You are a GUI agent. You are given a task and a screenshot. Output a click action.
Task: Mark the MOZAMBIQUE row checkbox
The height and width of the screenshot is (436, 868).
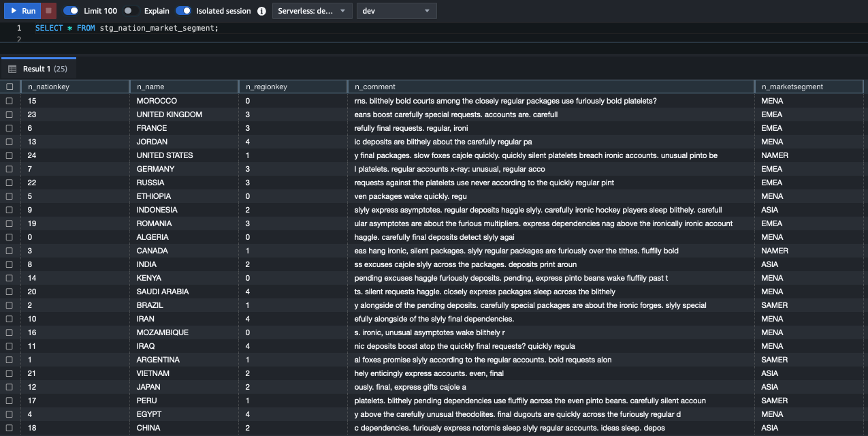10,332
